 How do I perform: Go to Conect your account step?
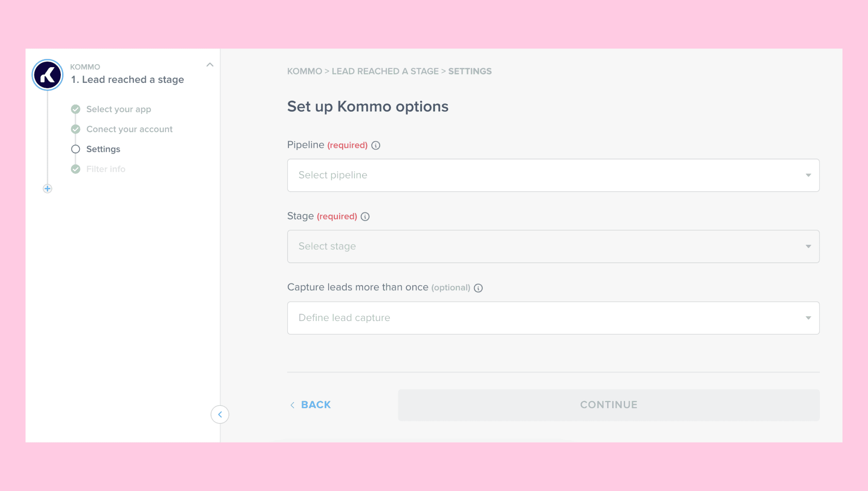click(129, 129)
